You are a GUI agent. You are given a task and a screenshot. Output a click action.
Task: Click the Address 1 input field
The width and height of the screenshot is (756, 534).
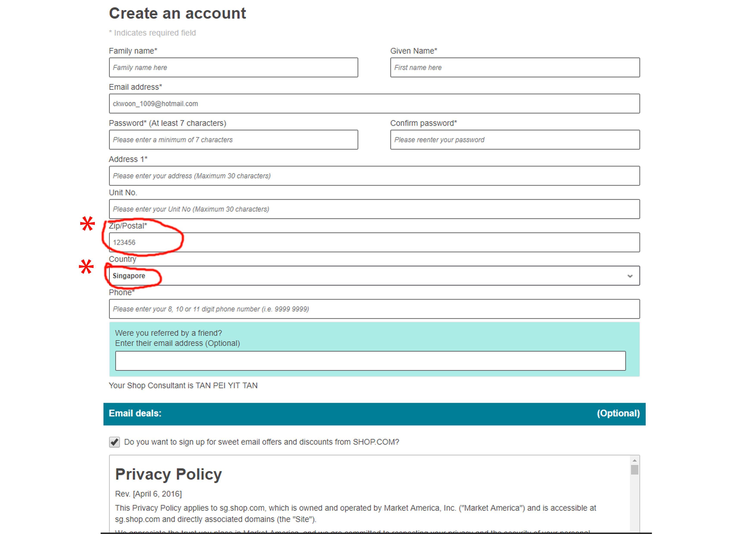click(x=374, y=176)
